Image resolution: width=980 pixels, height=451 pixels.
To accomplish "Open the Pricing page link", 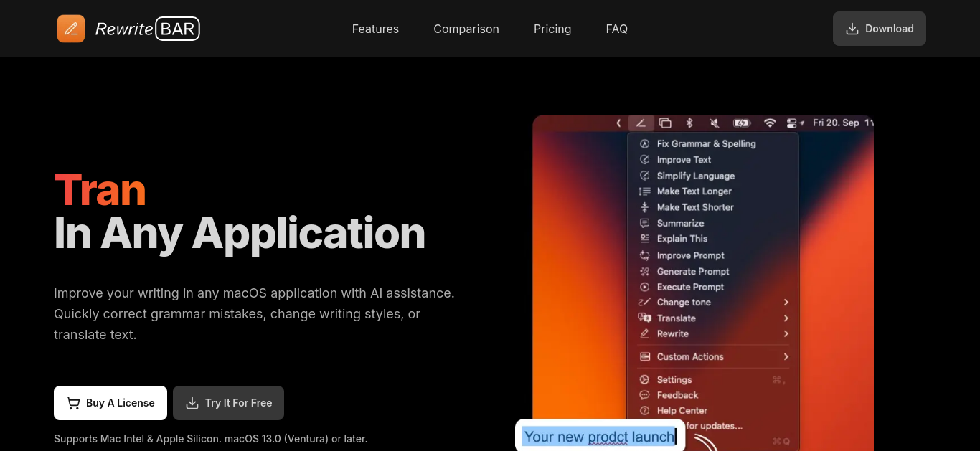I will (552, 29).
